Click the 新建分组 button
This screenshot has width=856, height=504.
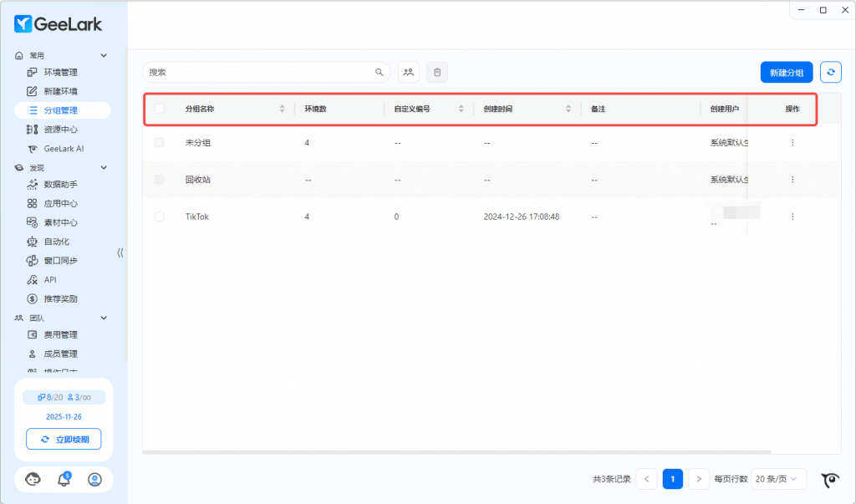pyautogui.click(x=786, y=73)
